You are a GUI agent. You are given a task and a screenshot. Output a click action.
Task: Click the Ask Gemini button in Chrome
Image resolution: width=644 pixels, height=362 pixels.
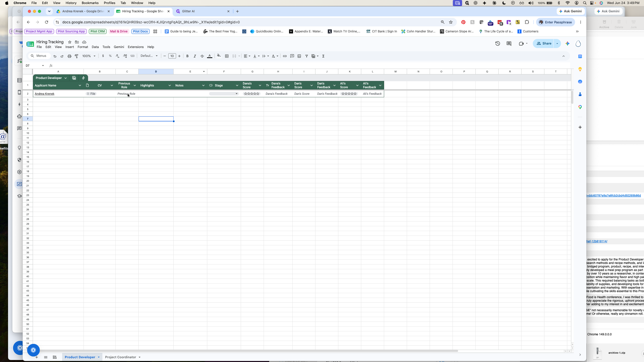(570, 11)
